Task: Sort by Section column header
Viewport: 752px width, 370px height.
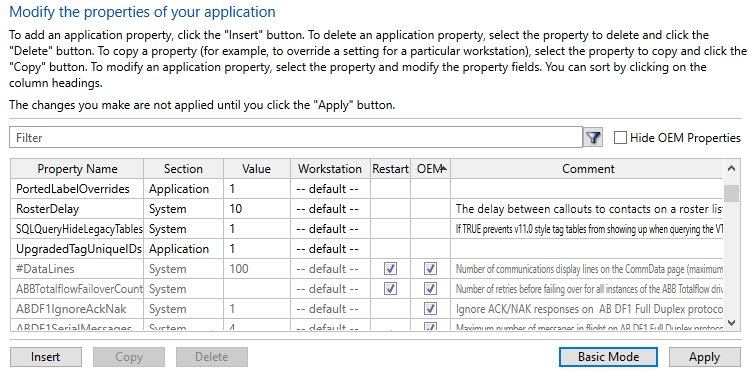Action: pyautogui.click(x=183, y=169)
